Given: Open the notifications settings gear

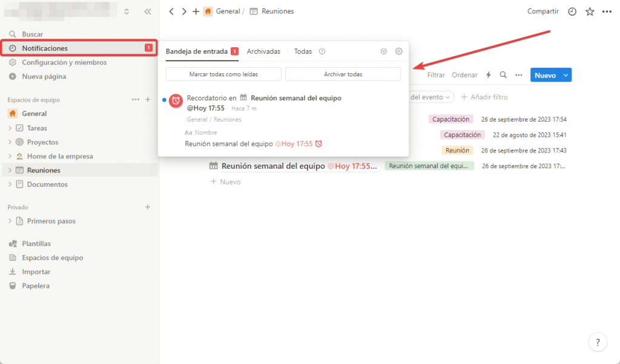Looking at the screenshot, I should point(399,51).
